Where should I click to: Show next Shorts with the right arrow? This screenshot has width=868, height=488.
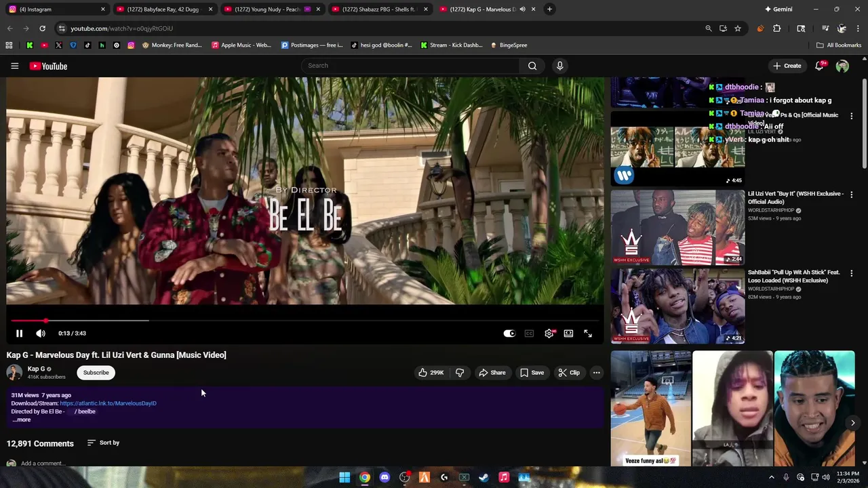coord(852,422)
